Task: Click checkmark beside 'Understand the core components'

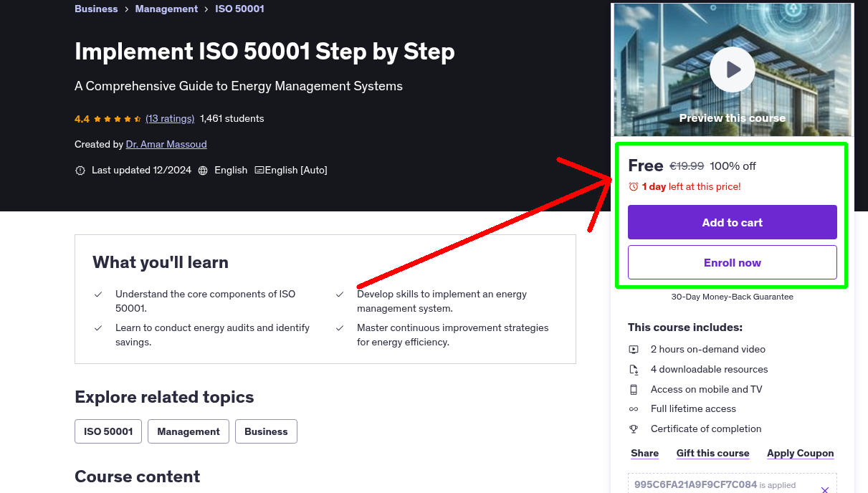Action: click(98, 294)
